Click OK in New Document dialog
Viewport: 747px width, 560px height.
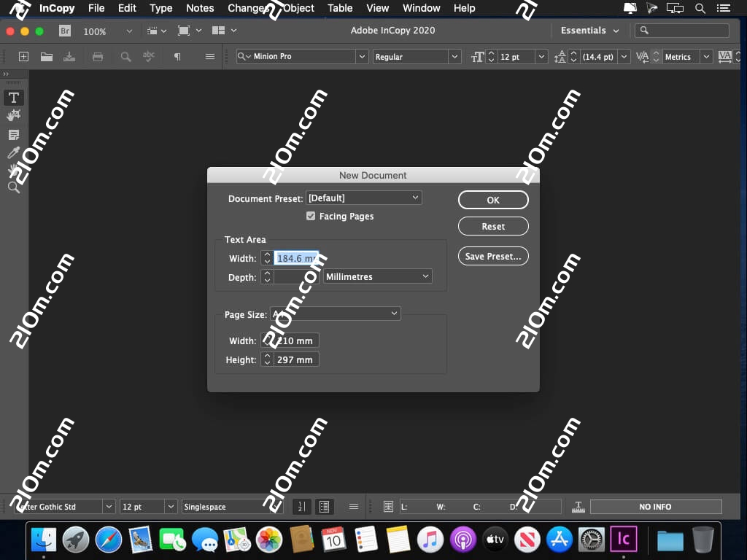pos(493,200)
